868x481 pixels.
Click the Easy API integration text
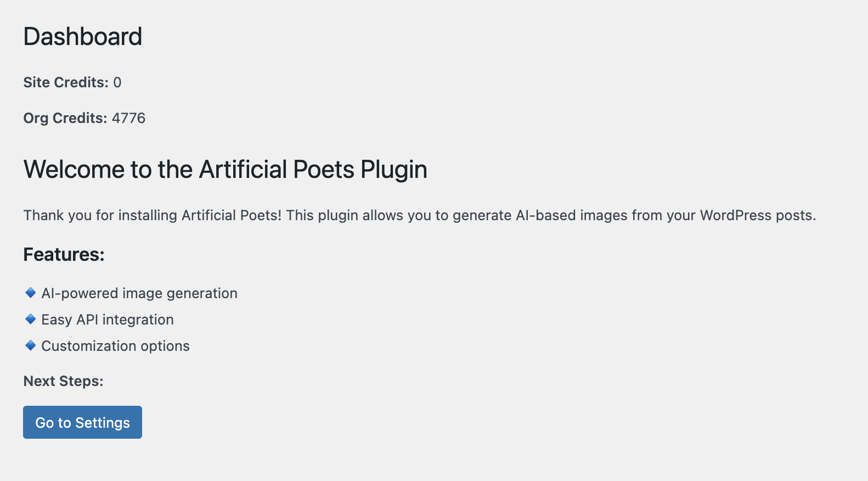point(108,320)
